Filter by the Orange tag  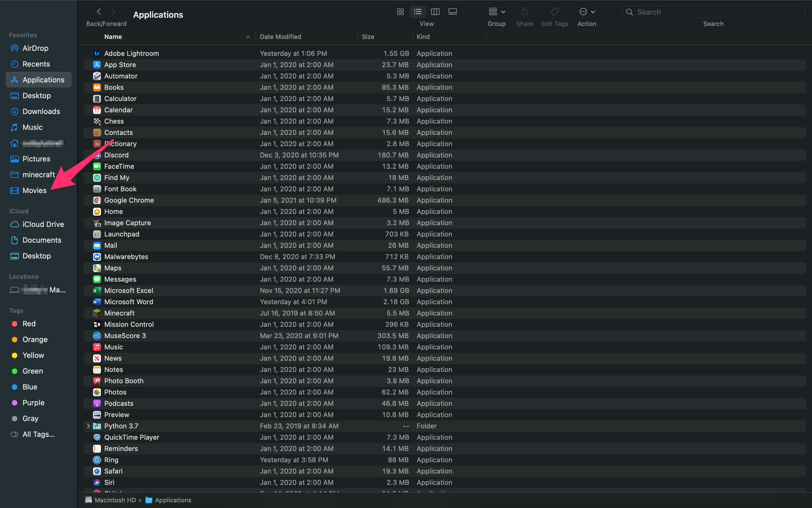(39, 339)
